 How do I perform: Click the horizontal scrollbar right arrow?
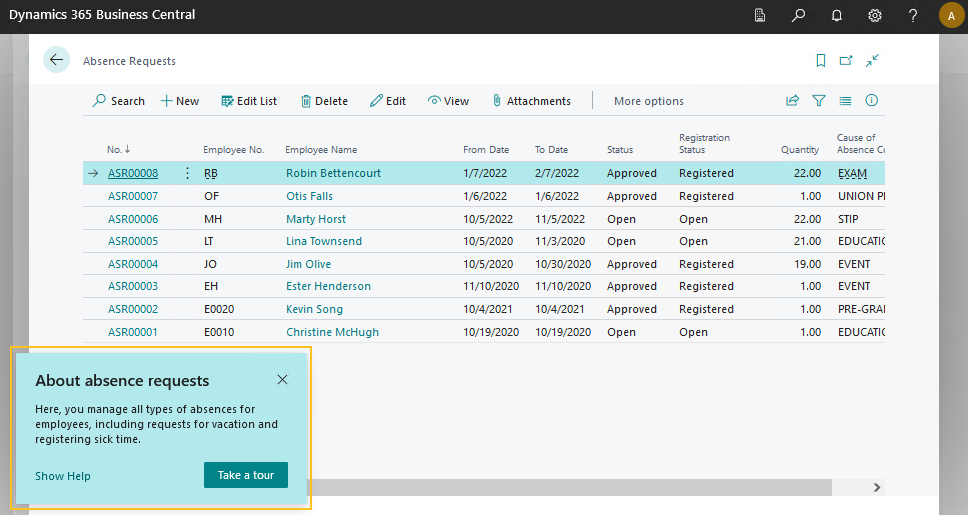click(x=877, y=488)
